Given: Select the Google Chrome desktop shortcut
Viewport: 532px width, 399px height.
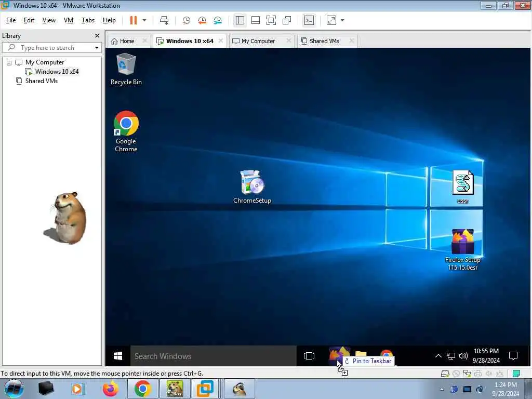Looking at the screenshot, I should (x=126, y=131).
